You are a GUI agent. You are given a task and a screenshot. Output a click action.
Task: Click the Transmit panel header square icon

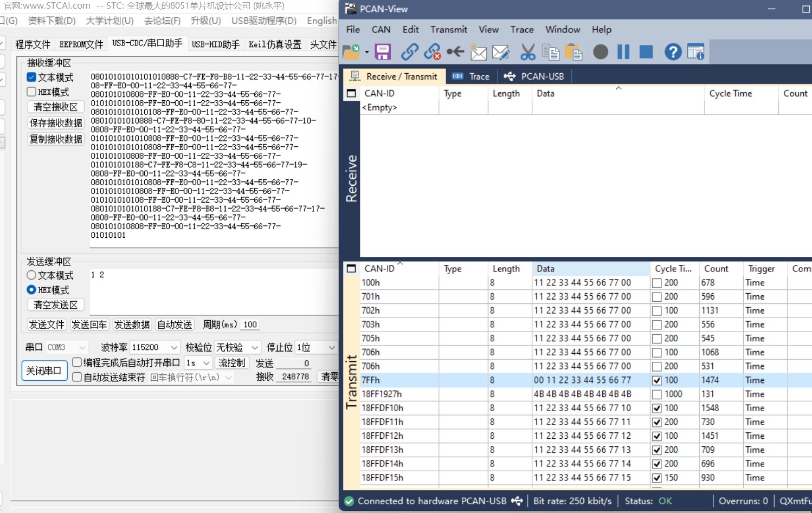point(351,269)
